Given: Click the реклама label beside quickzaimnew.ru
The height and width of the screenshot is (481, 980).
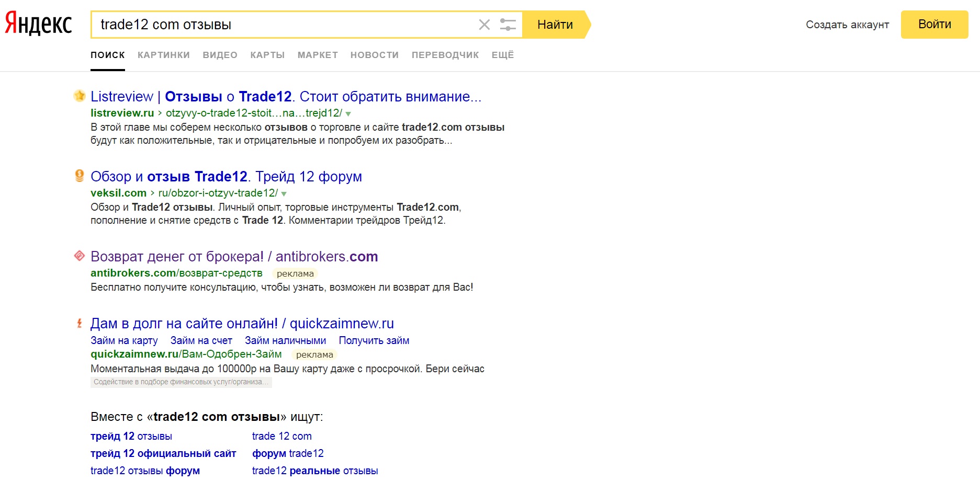Looking at the screenshot, I should 314,354.
